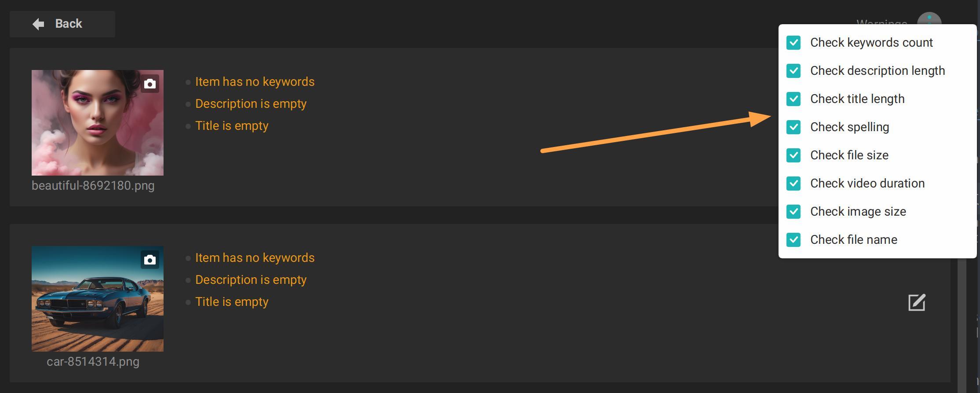Screen dimensions: 980x393
Task: Select the beautiful-8692180.png portrait thumbnail
Action: pos(98,123)
